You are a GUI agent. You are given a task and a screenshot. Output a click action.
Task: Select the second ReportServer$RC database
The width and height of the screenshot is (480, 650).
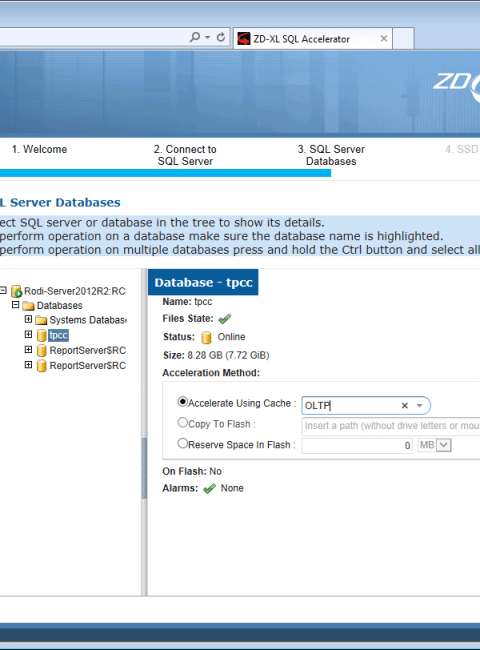87,366
